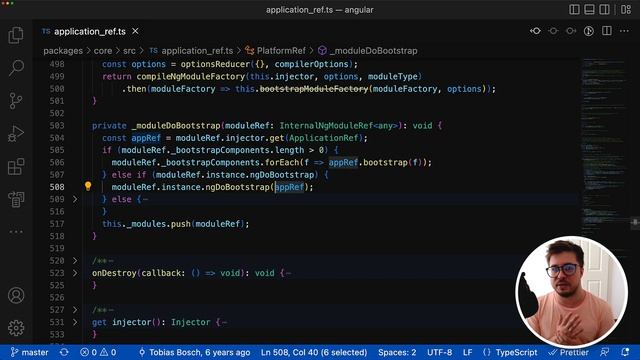Show additional views ellipsis in activity bar
Image resolution: width=640 pixels, height=360 pixels.
coord(16,232)
